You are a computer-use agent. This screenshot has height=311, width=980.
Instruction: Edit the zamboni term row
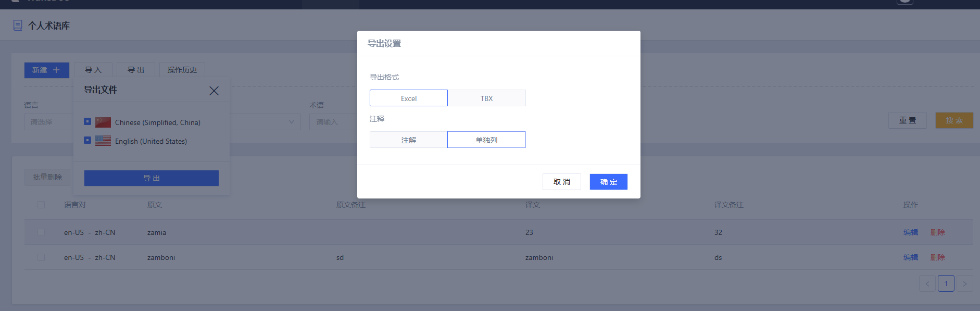click(x=911, y=257)
